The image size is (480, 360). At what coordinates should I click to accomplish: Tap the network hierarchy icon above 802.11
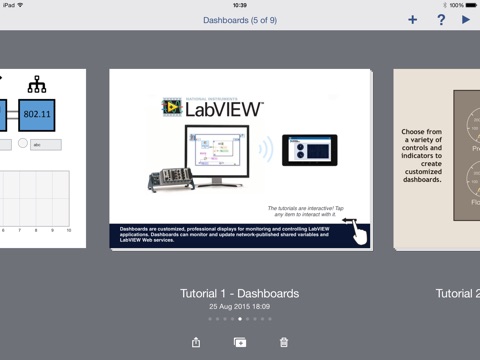(37, 84)
